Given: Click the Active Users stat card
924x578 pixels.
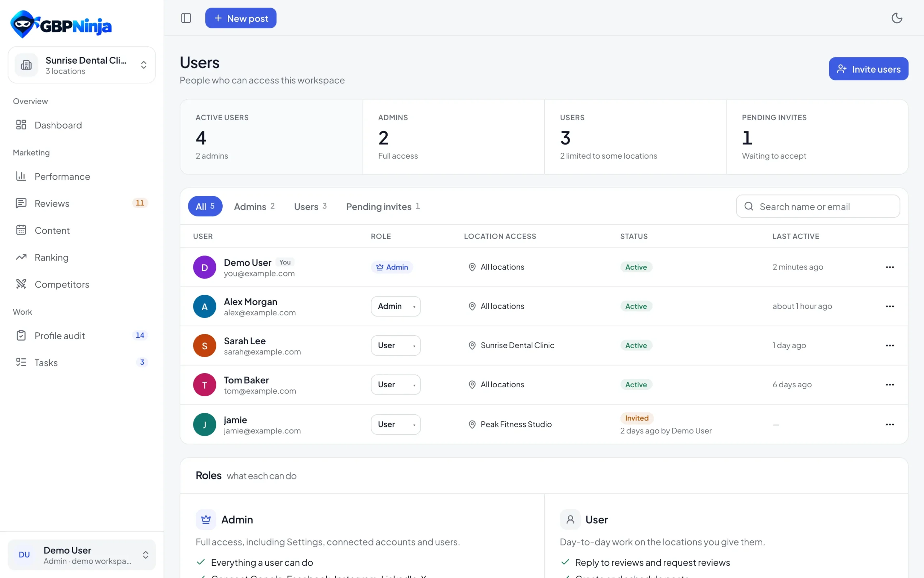Looking at the screenshot, I should point(271,137).
